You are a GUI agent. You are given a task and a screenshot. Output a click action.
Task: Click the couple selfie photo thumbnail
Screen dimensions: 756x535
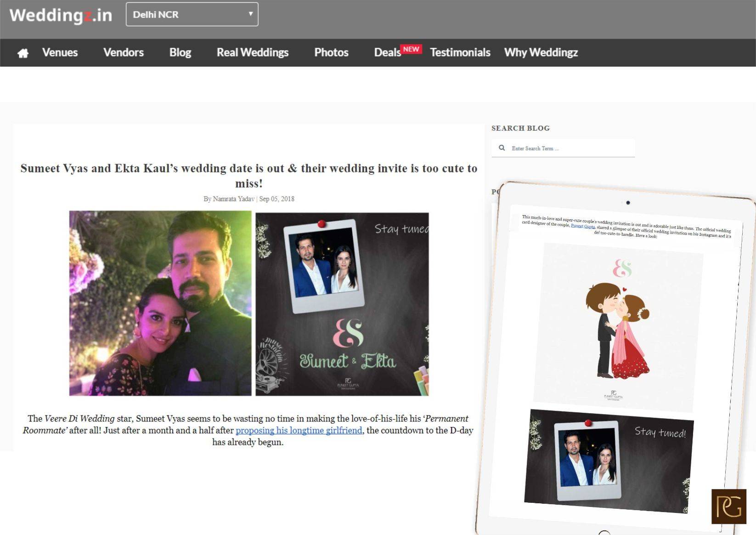160,303
